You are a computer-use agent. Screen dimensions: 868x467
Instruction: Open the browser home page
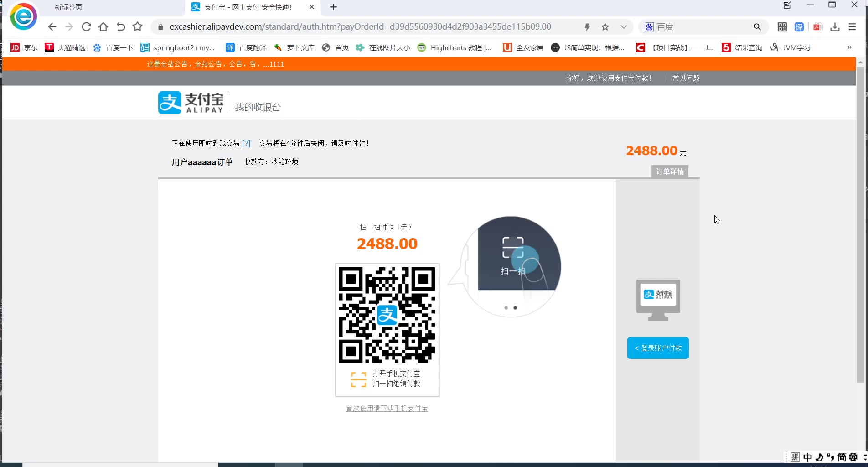tap(103, 27)
